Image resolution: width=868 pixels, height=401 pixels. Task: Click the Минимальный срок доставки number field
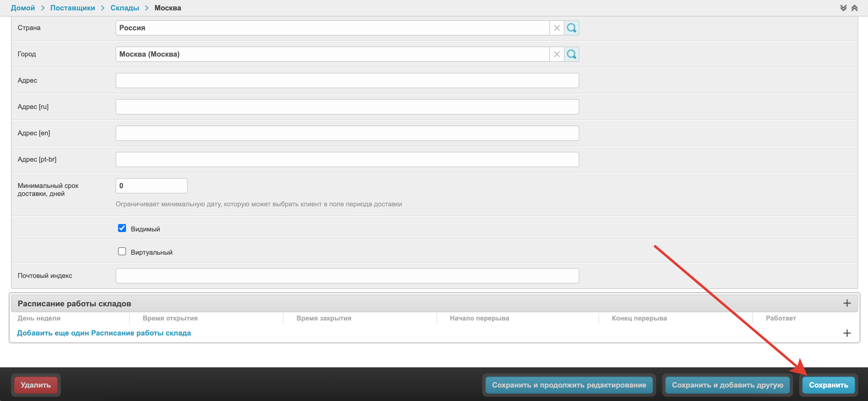click(x=151, y=186)
